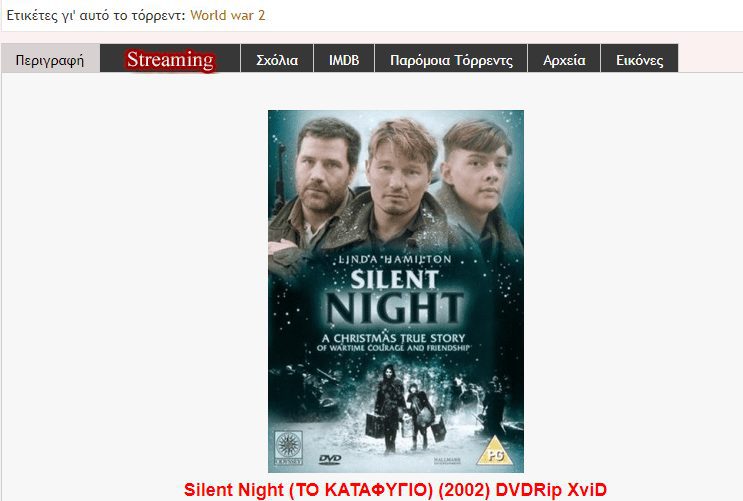Image resolution: width=743 pixels, height=501 pixels.
Task: Click the woman and child carrying suitcases
Action: pyautogui.click(x=406, y=410)
